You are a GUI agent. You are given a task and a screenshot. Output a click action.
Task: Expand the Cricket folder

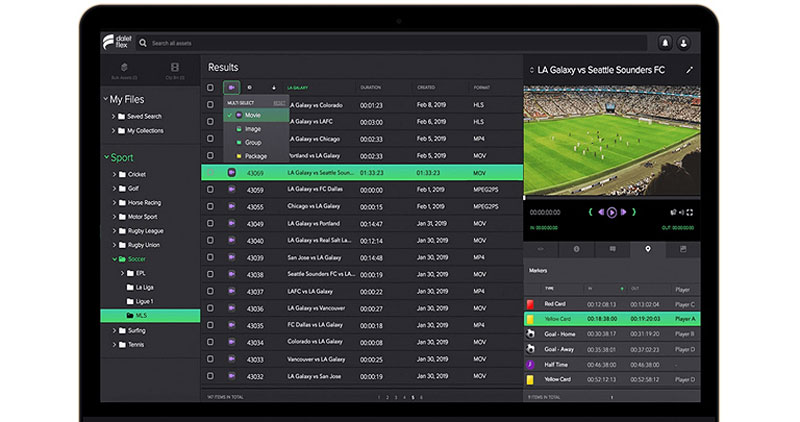coord(114,174)
